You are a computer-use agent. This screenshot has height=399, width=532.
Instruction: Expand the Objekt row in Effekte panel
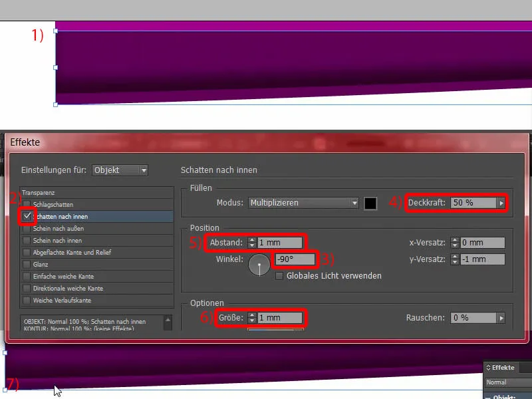click(x=489, y=397)
